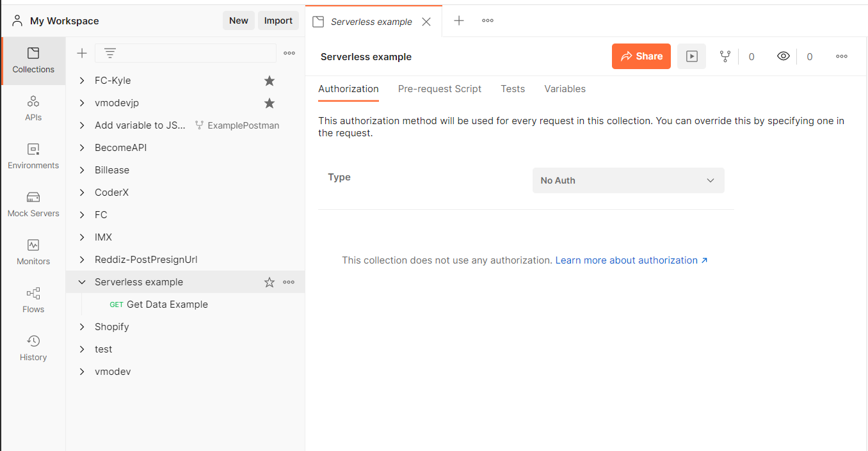Screen dimensions: 868x451
Task: Open the Monitors sidebar section
Action: 33,252
